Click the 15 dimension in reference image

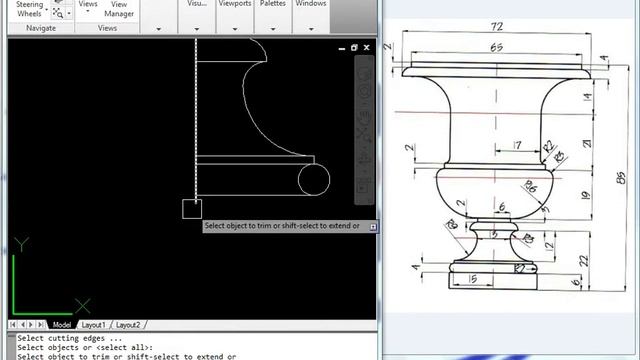(x=473, y=279)
